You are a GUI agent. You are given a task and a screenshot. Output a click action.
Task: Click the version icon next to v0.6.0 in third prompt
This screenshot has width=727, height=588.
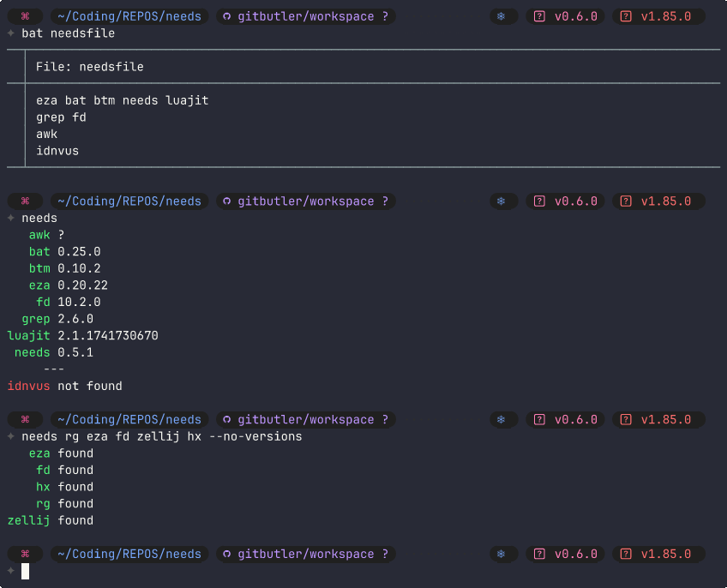tap(539, 419)
